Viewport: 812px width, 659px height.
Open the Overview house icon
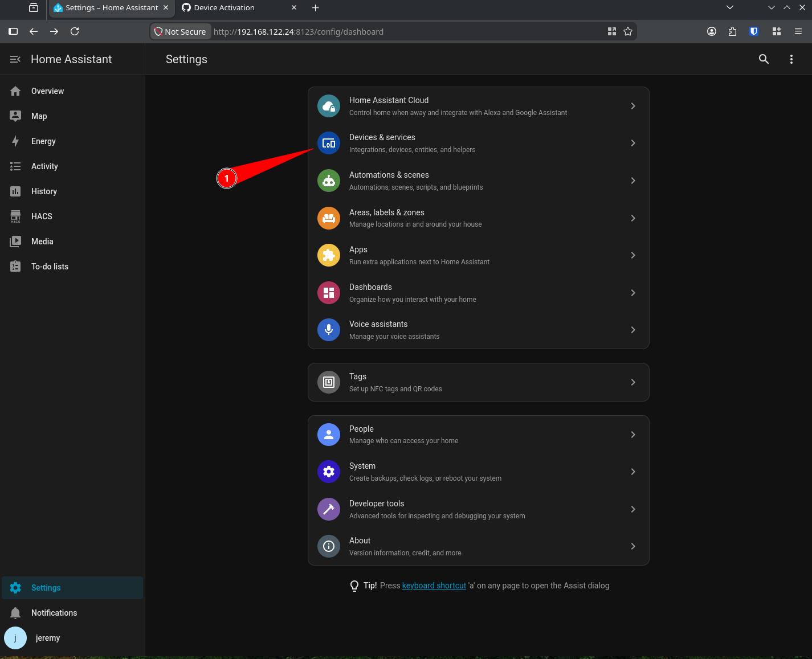[x=15, y=91]
